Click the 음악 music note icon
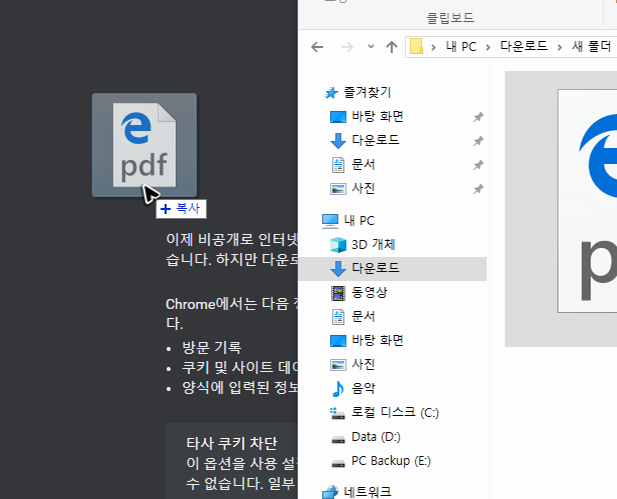The image size is (617, 499). pos(338,389)
